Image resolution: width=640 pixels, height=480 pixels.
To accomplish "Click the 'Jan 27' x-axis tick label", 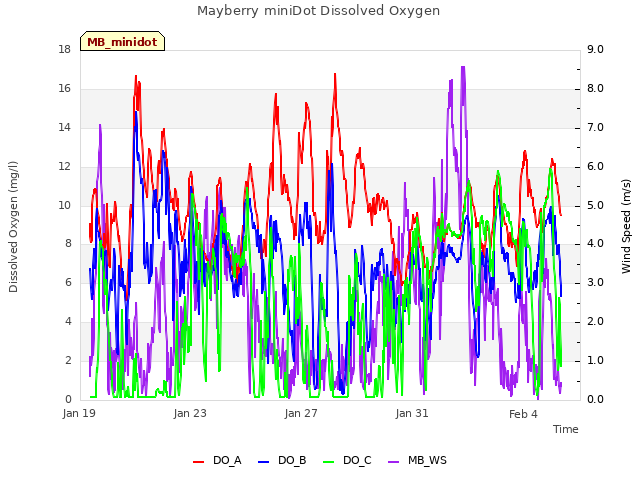I will pyautogui.click(x=301, y=413).
